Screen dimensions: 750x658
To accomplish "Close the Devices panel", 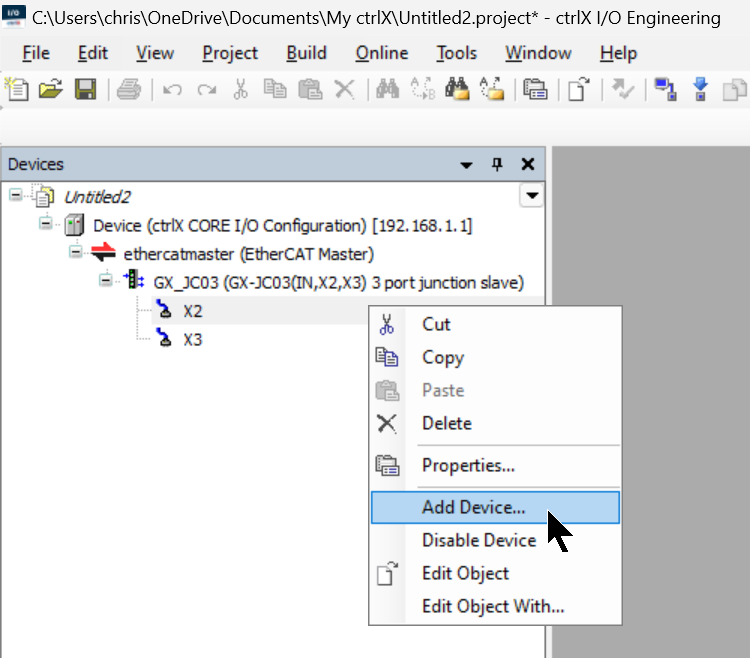I will click(x=528, y=164).
